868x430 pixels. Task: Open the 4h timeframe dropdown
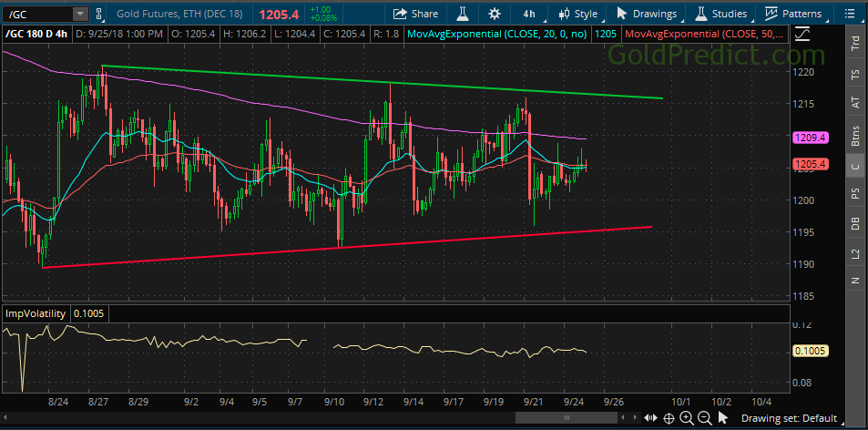pos(528,14)
